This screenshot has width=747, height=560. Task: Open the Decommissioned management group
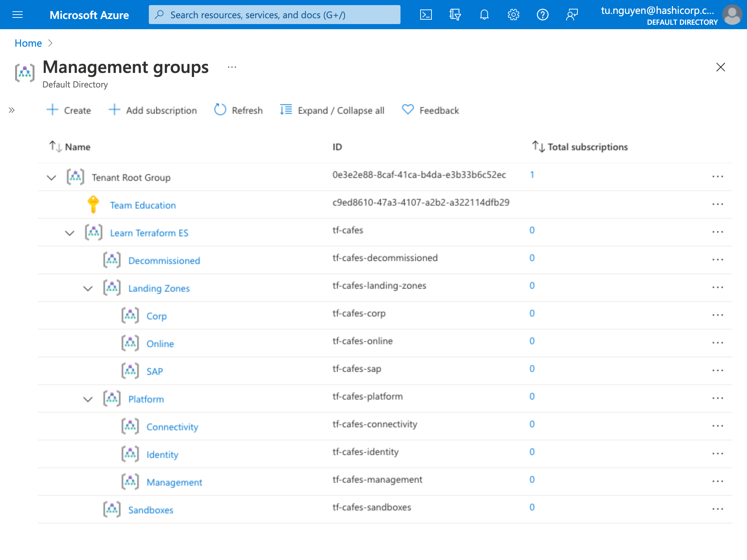164,260
